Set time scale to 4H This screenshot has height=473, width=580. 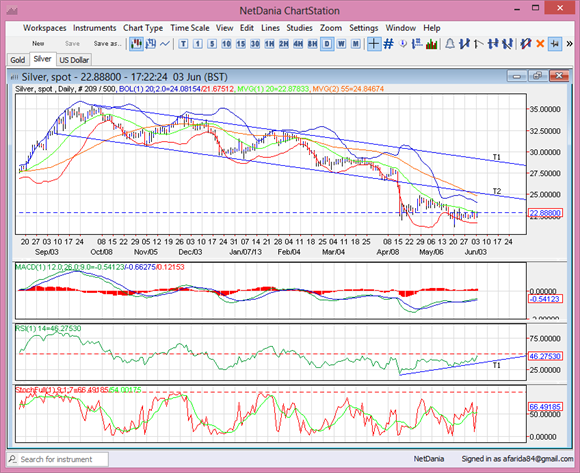tap(298, 44)
